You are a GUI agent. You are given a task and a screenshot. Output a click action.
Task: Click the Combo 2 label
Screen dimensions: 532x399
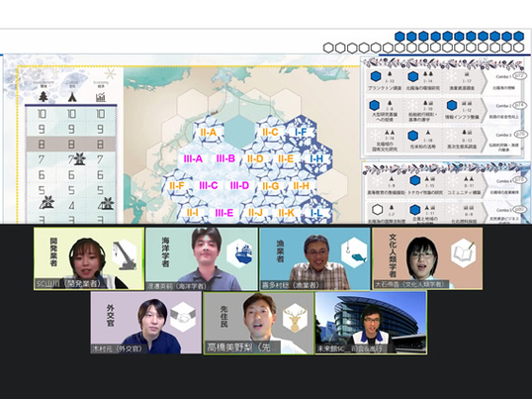coord(503,106)
